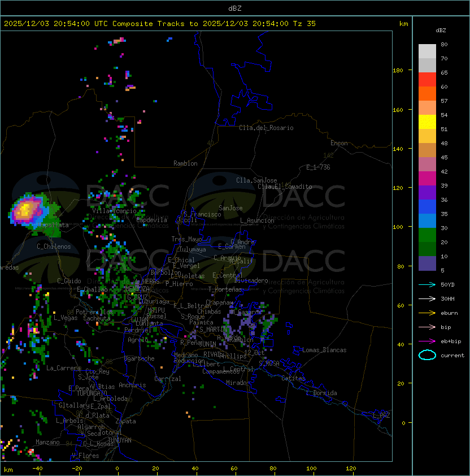
Task: Click the '-20' km tick on horizontal axis
Action: click(77, 469)
